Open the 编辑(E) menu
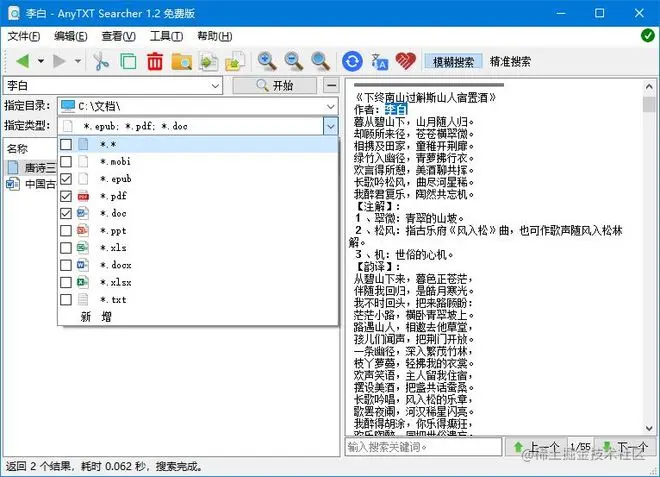Screen dimensions: 660x477 (x=71, y=36)
